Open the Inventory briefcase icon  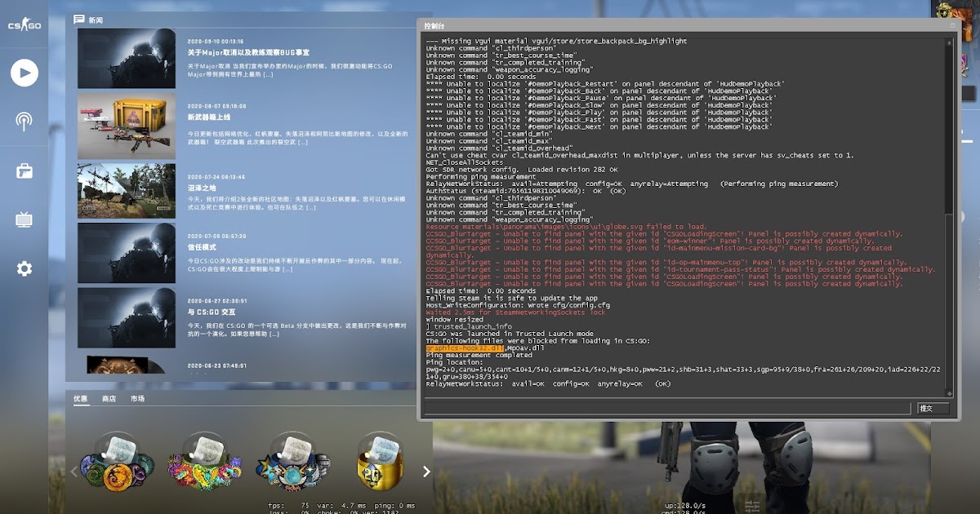[24, 171]
